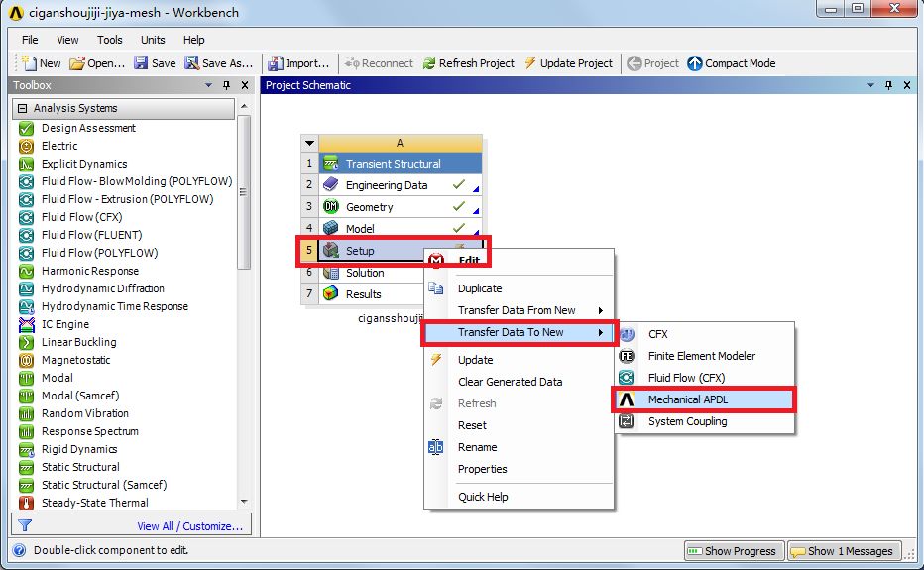Click Refresh Project
Viewport: 924px width, 570px height.
click(x=469, y=63)
